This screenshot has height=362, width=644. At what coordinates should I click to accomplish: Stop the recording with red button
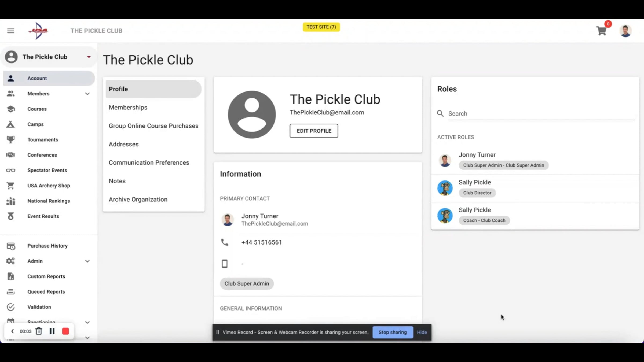click(x=65, y=331)
